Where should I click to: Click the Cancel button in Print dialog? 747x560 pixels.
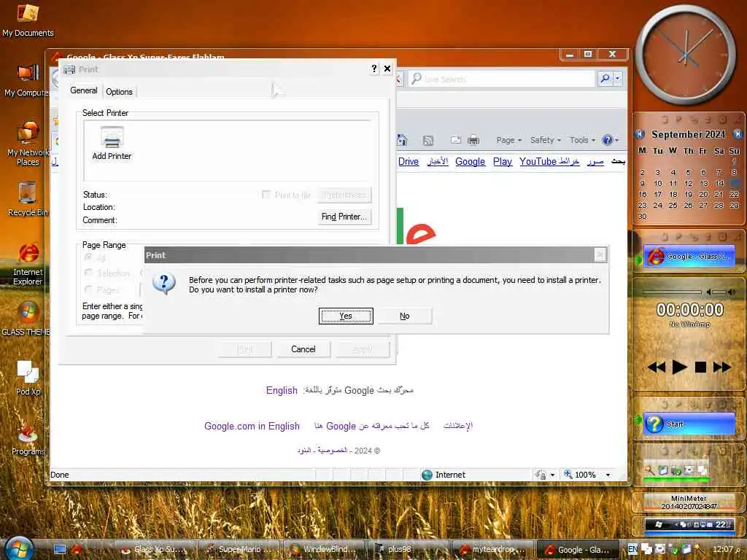pyautogui.click(x=303, y=349)
